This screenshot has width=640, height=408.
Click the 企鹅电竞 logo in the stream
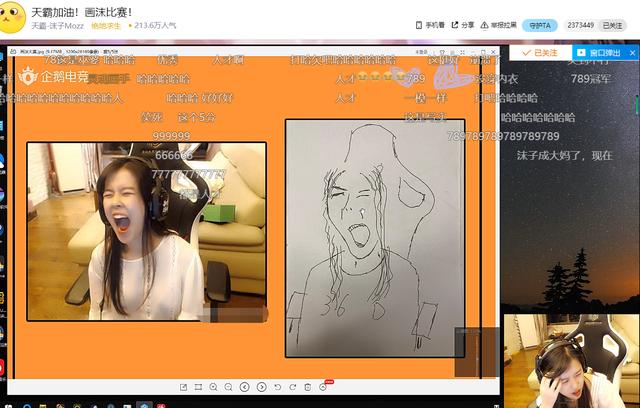53,76
